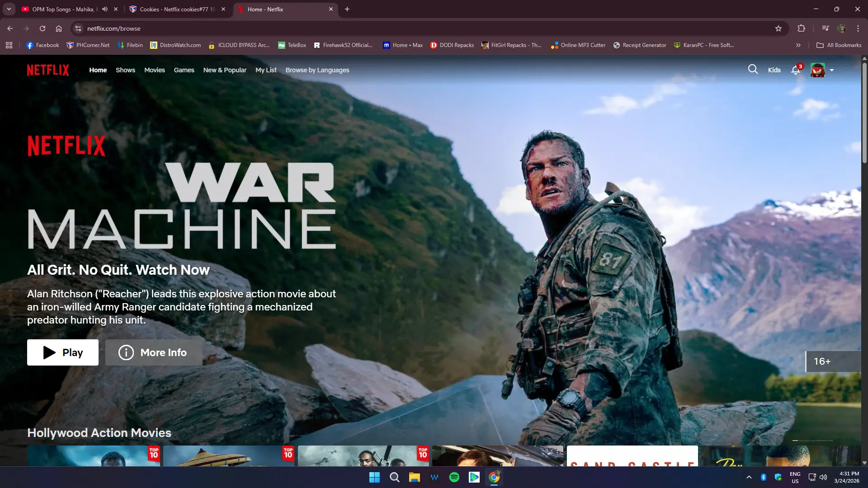Open Spotify from taskbar

454,477
